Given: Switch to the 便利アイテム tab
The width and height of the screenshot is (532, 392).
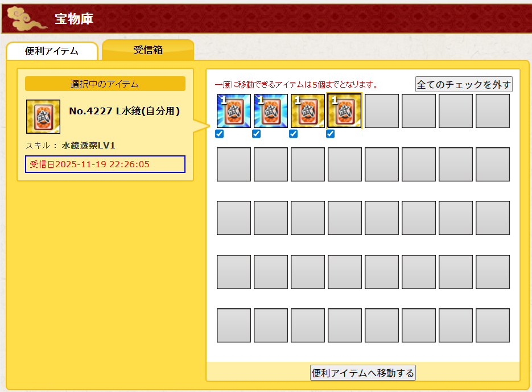Looking at the screenshot, I should click(52, 51).
